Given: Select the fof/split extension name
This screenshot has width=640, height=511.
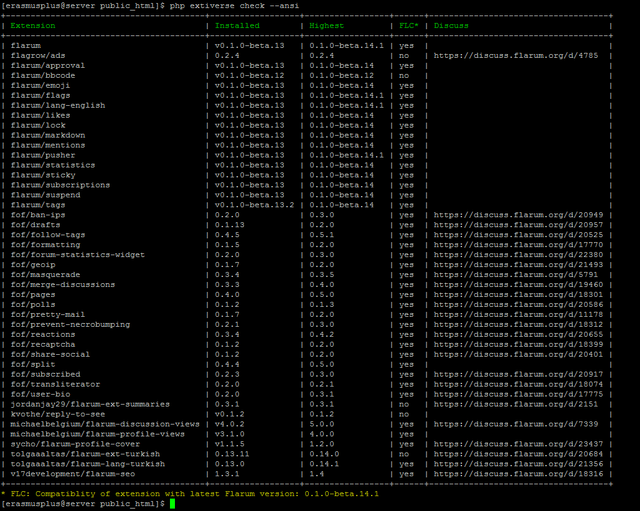Looking at the screenshot, I should coord(33,364).
